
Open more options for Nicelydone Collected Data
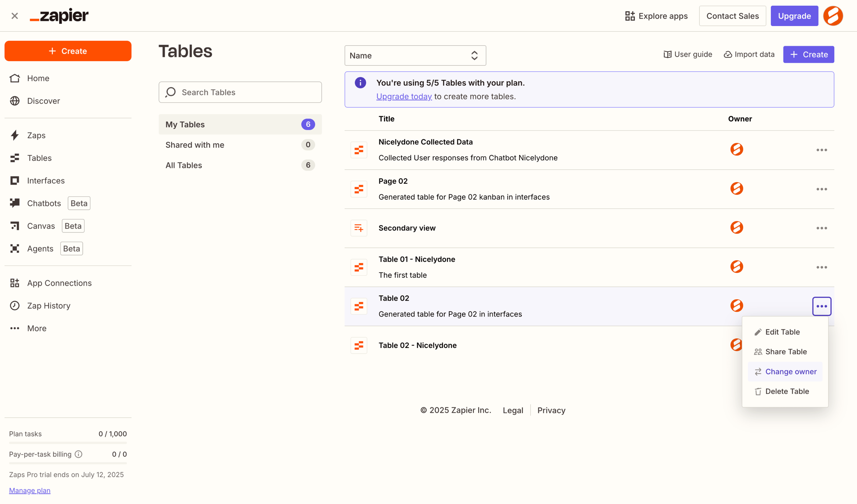coord(822,150)
